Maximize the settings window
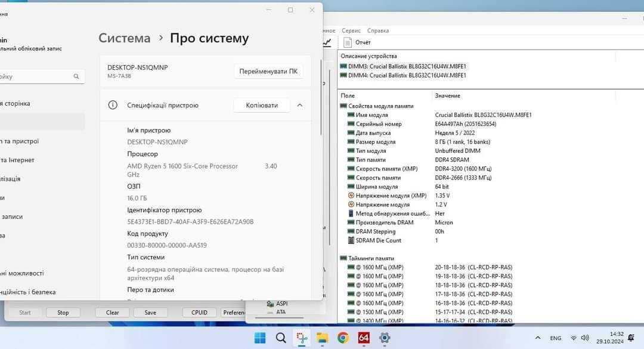 tap(290, 10)
